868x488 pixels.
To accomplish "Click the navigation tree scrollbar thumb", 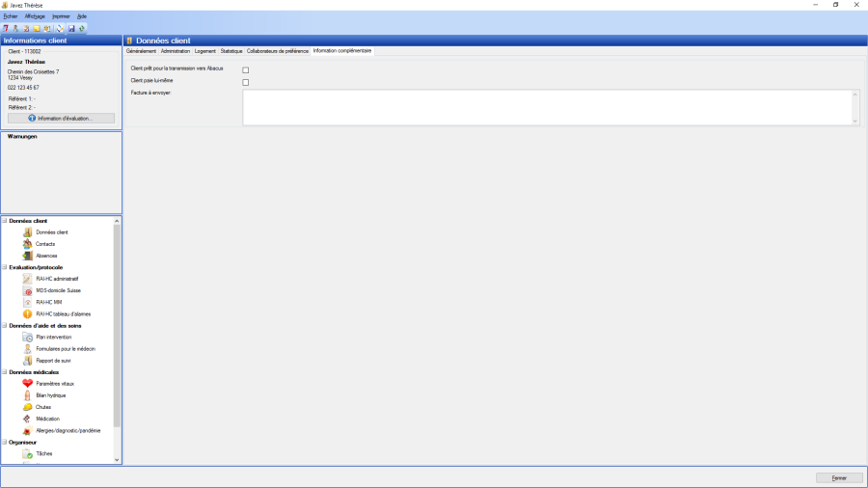I will 117,325.
